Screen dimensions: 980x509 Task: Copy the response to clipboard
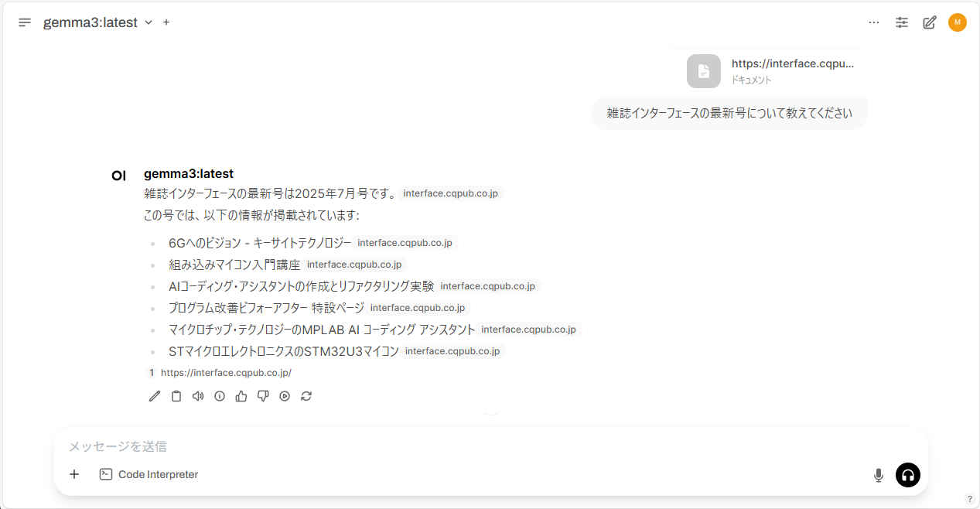176,396
